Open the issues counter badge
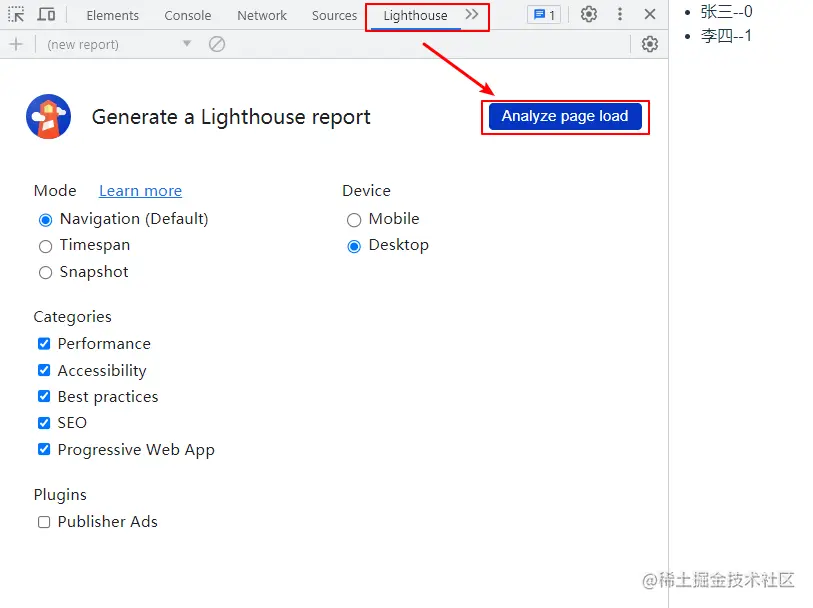 [x=544, y=15]
